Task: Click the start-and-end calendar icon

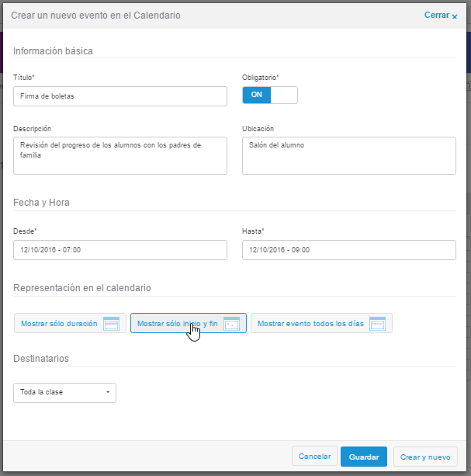Action: tap(231, 324)
